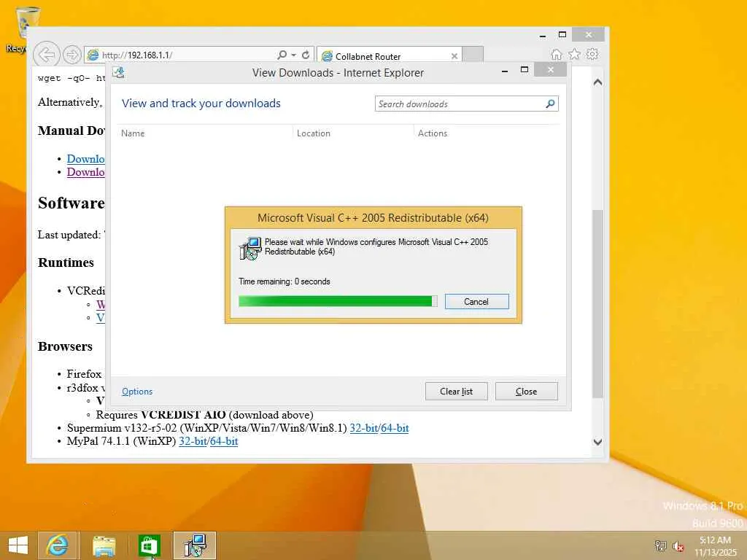The width and height of the screenshot is (747, 560).
Task: Open the MyPal 64-bit download link
Action: pyautogui.click(x=223, y=441)
